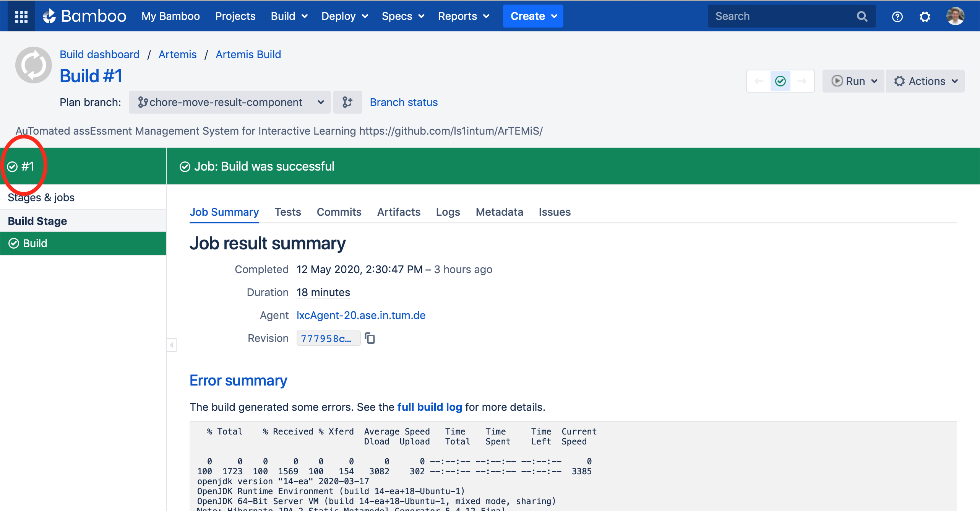Image resolution: width=980 pixels, height=511 pixels.
Task: Click the current build success status icon
Action: [780, 81]
